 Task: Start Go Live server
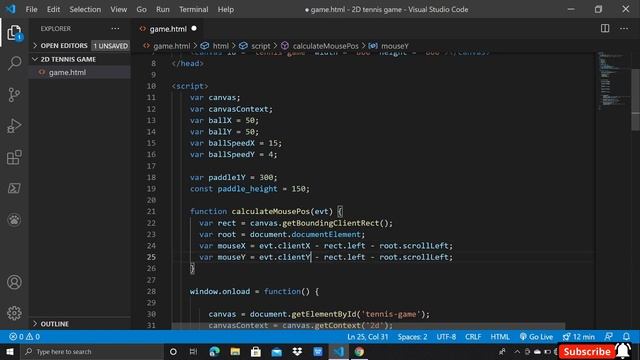click(x=536, y=337)
